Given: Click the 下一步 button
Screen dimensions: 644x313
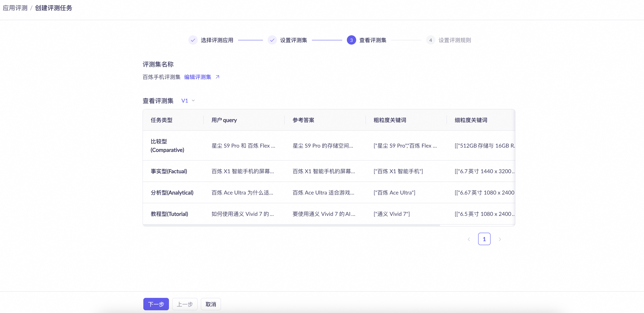Looking at the screenshot, I should click(x=156, y=304).
